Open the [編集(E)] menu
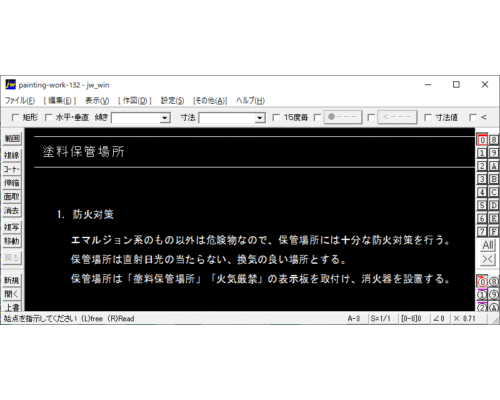This screenshot has height=400, width=500. 60,101
